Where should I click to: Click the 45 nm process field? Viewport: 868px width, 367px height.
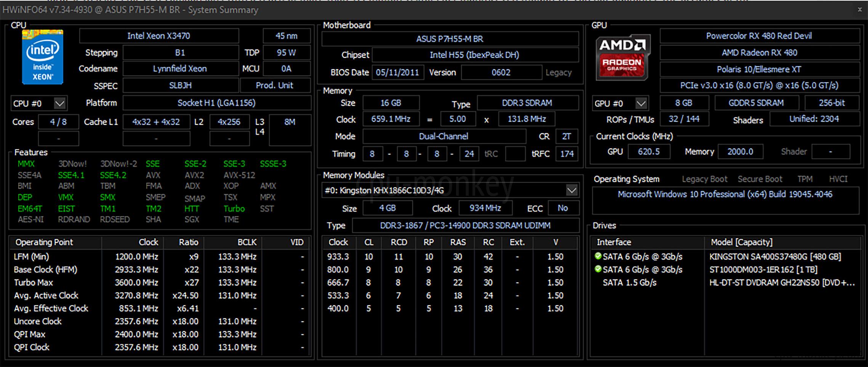pos(287,36)
